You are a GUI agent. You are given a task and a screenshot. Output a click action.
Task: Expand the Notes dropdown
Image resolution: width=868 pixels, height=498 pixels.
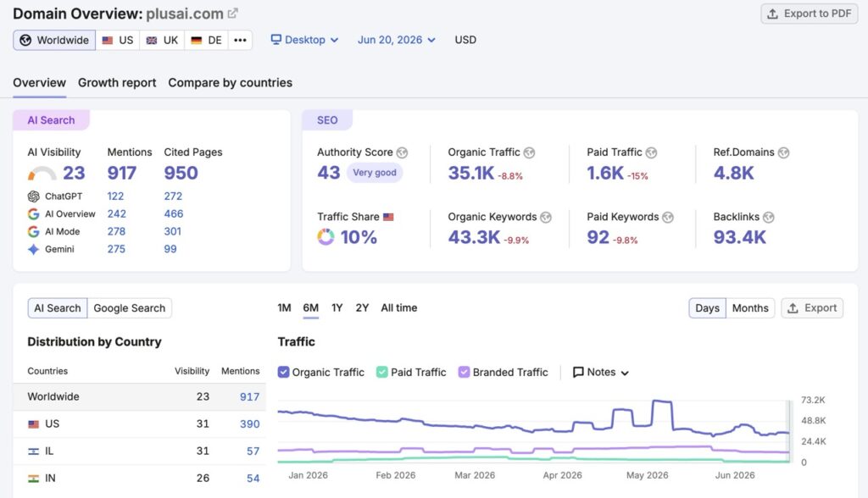601,373
